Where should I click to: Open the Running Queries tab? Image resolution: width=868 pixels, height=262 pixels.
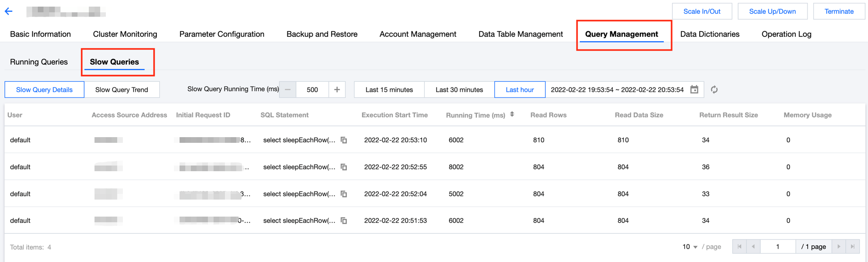coord(39,62)
